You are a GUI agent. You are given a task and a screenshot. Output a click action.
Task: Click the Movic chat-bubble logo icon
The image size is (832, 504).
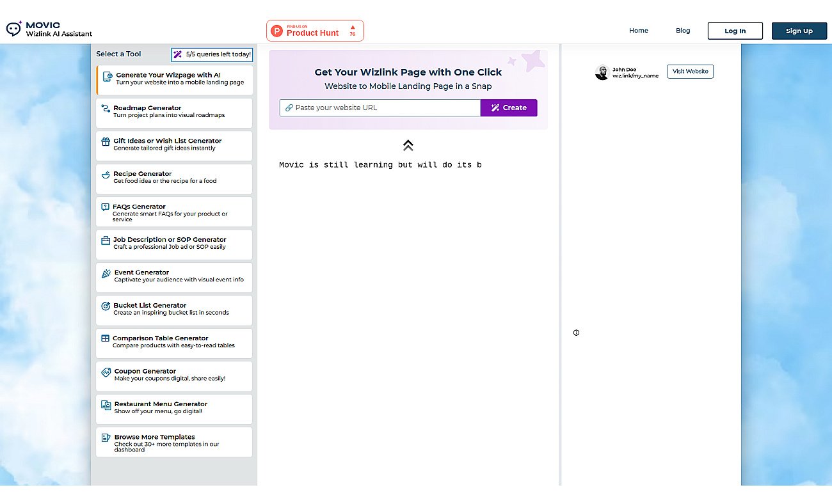tap(14, 29)
